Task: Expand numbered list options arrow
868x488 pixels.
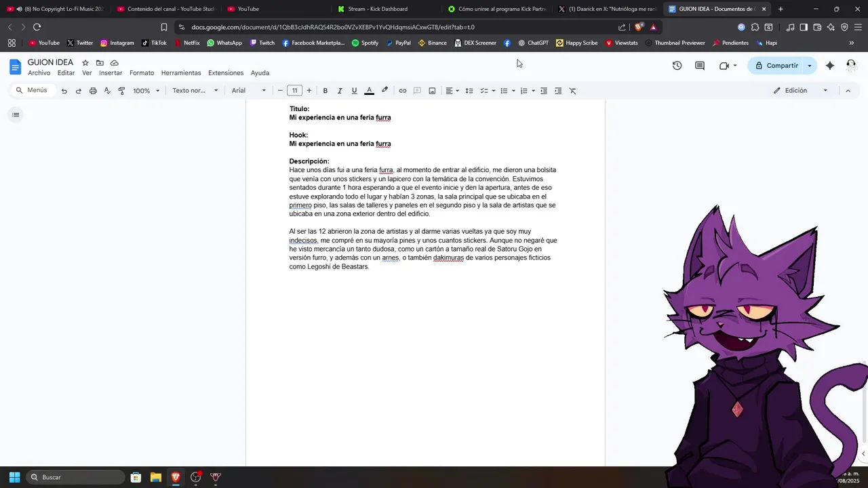Action: (533, 91)
